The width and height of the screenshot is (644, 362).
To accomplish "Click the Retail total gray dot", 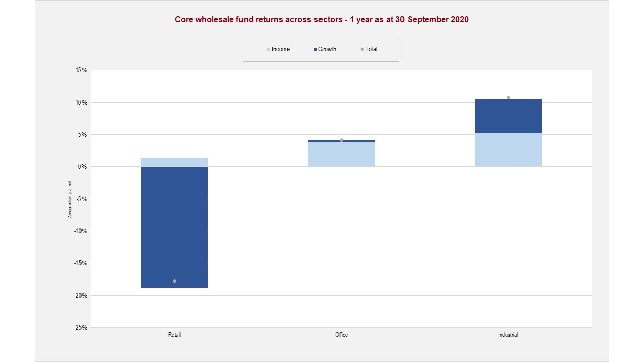I will coord(174,281).
